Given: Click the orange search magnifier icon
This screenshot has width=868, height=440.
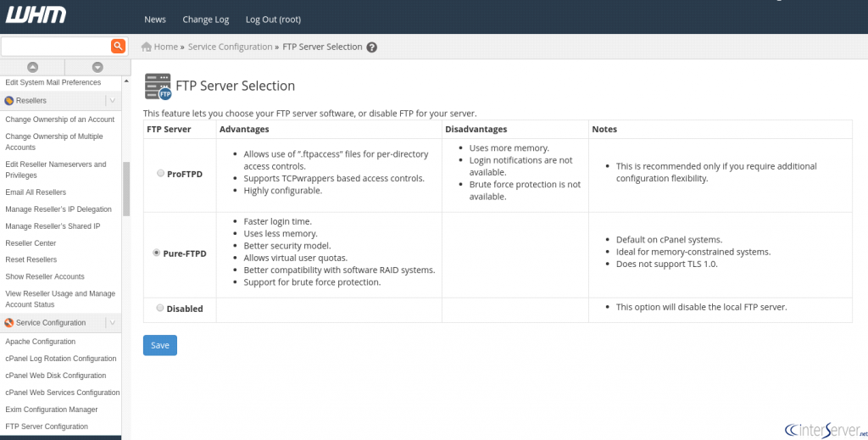Looking at the screenshot, I should [x=118, y=46].
